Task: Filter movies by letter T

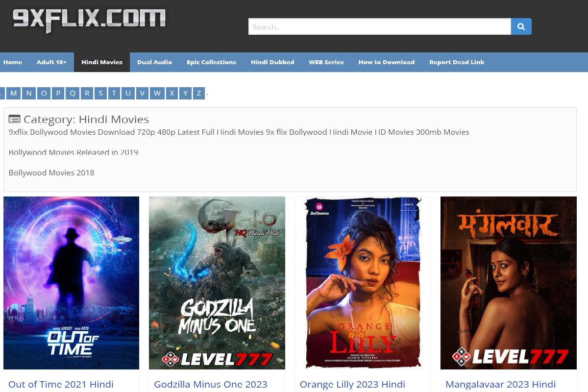Action: (x=114, y=93)
